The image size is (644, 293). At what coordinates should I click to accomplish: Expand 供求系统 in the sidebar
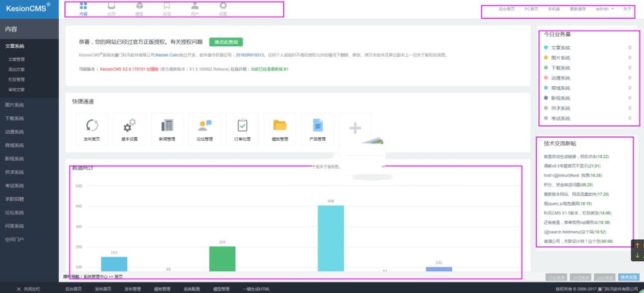pos(15,172)
